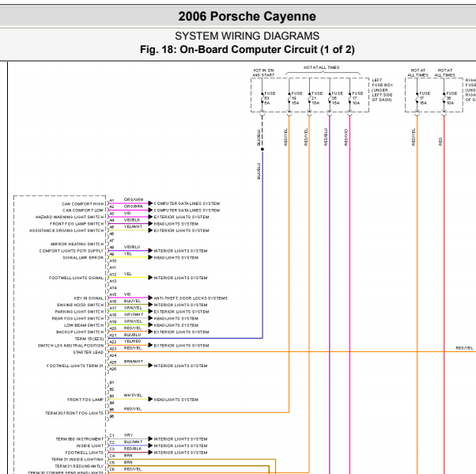This screenshot has height=474, width=476.
Task: Click the 'SYSTEM WIRING DIAGRAMS' heading
Action: 247,36
